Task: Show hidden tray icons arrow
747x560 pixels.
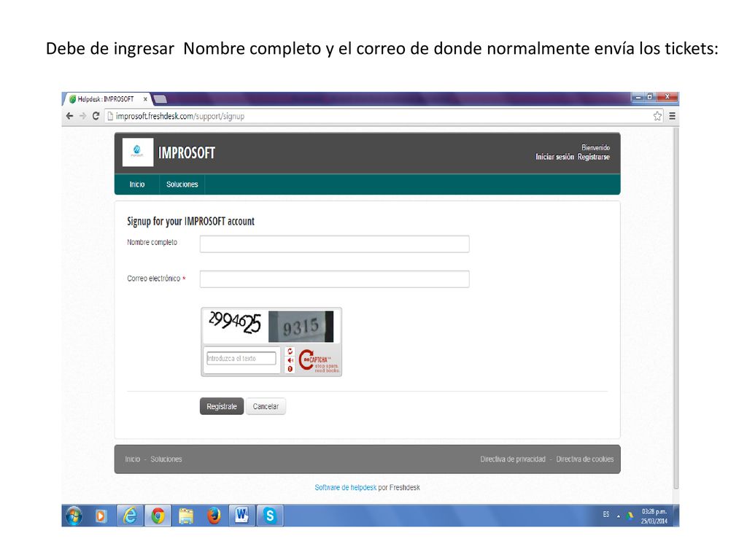Action: pyautogui.click(x=619, y=516)
